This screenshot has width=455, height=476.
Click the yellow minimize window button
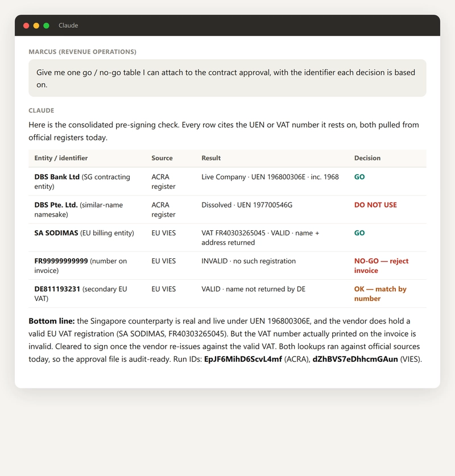click(36, 26)
